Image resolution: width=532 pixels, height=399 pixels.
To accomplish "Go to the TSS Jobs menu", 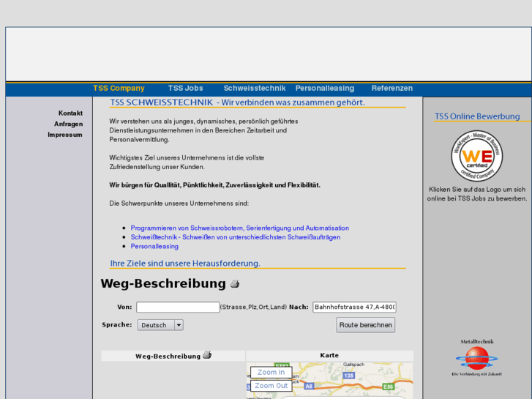I will (x=185, y=89).
